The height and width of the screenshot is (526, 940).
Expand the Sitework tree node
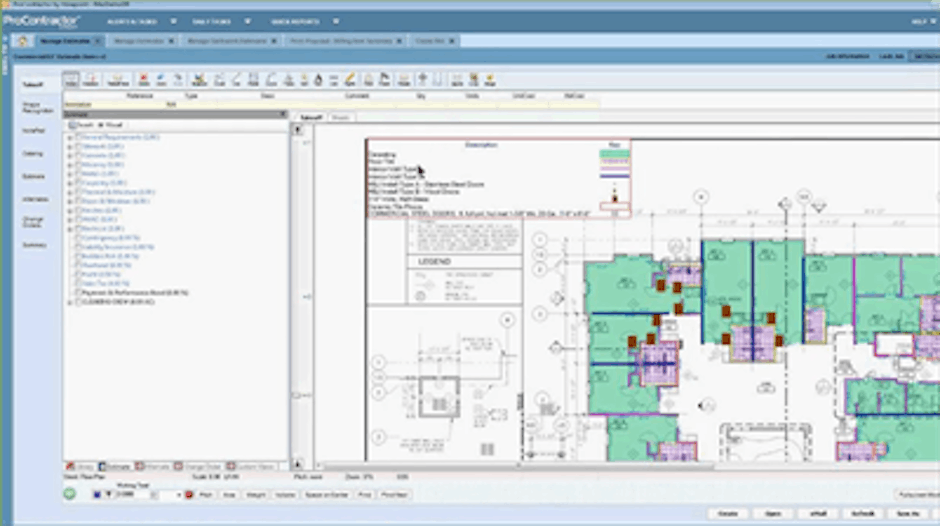point(69,147)
